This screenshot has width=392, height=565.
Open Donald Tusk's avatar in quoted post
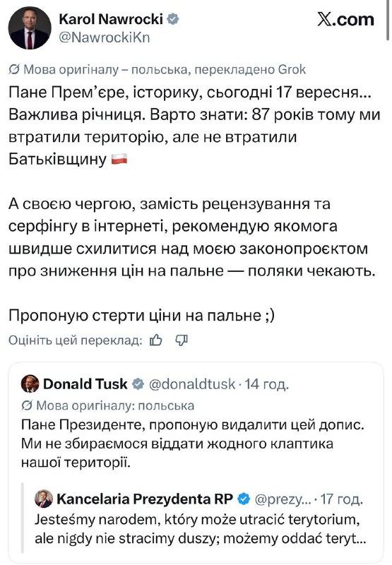(30, 383)
